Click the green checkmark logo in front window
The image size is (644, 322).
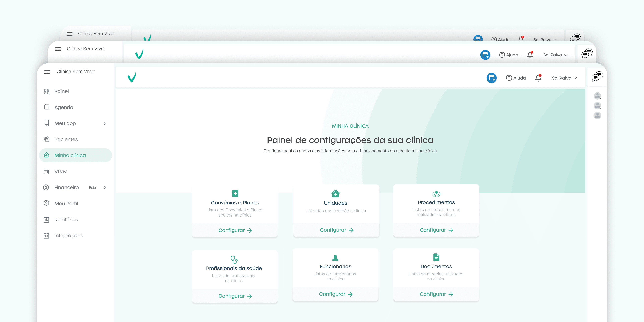pyautogui.click(x=132, y=77)
